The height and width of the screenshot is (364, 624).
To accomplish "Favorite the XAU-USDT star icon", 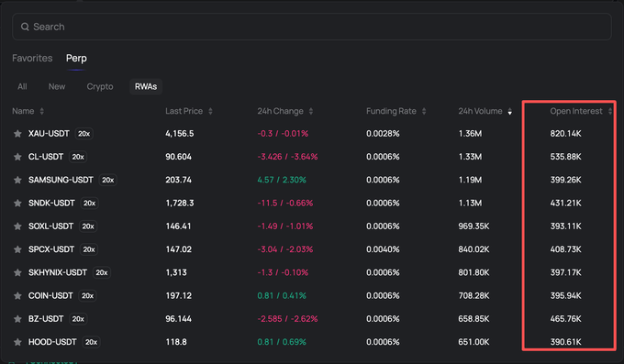I will tap(17, 134).
